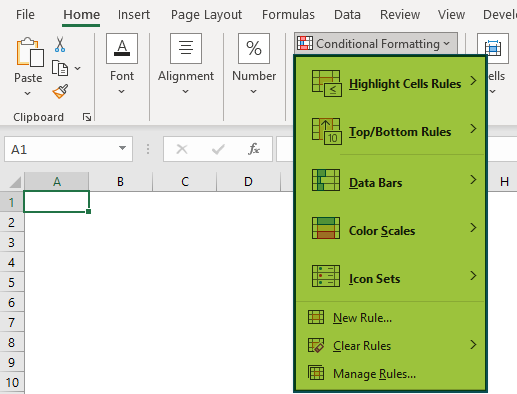Click the Top/Bottom Rules icon
This screenshot has height=394, width=517.
pos(326,131)
